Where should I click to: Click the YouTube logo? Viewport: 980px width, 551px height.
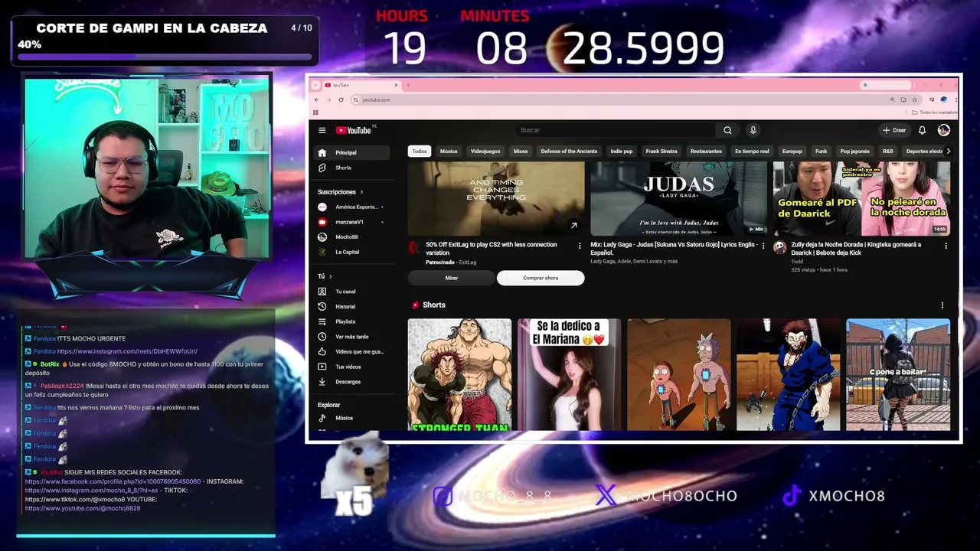tap(353, 130)
